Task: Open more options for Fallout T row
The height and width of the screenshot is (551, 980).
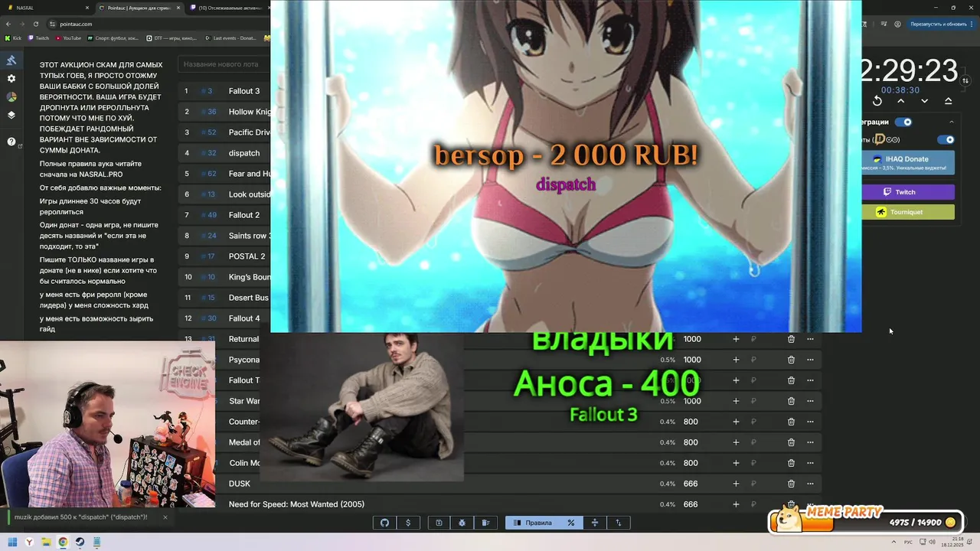Action: (x=810, y=380)
